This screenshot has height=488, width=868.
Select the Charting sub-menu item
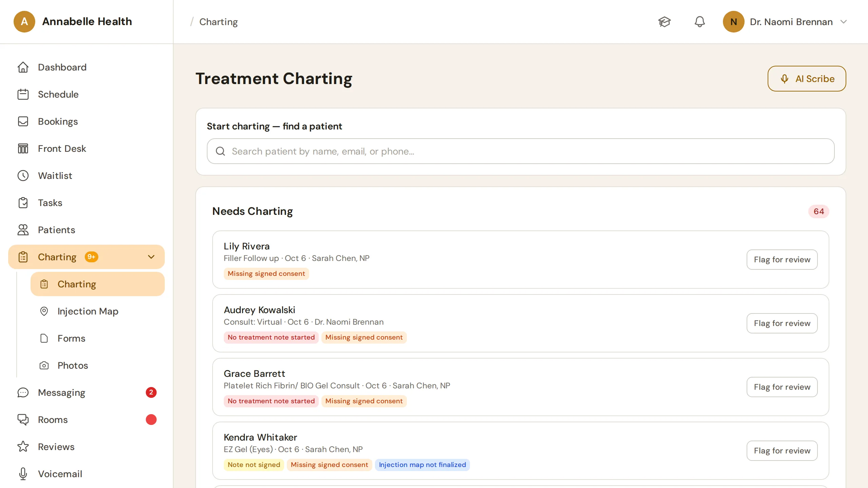pyautogui.click(x=98, y=284)
